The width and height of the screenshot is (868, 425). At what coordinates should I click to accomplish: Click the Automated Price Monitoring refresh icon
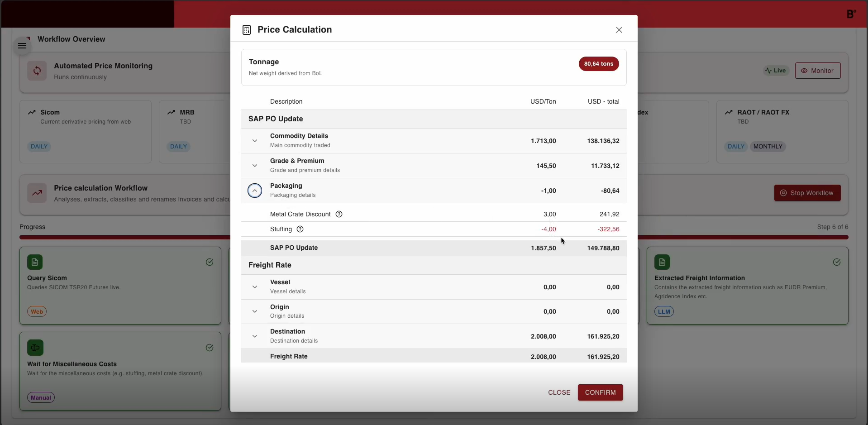(37, 71)
